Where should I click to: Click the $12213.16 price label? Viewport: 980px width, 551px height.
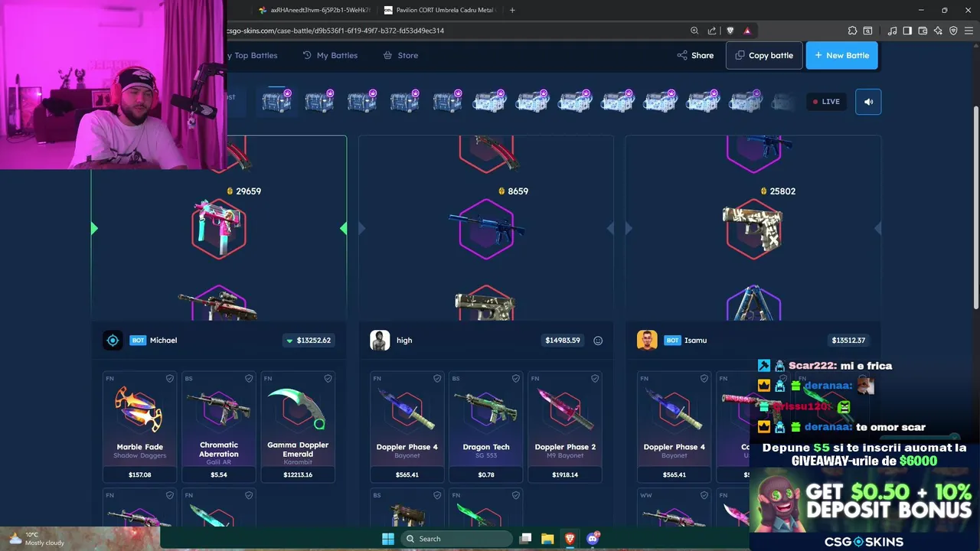[x=298, y=474]
